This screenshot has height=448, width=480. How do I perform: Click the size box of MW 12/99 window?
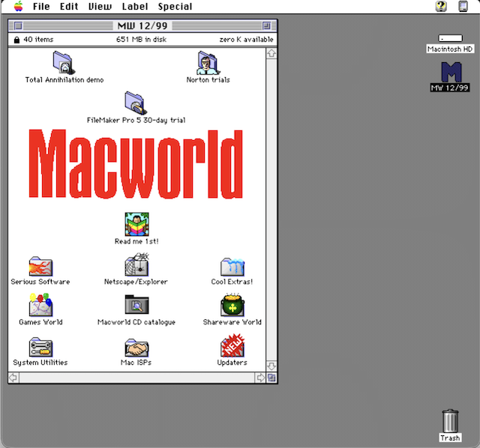pyautogui.click(x=271, y=378)
